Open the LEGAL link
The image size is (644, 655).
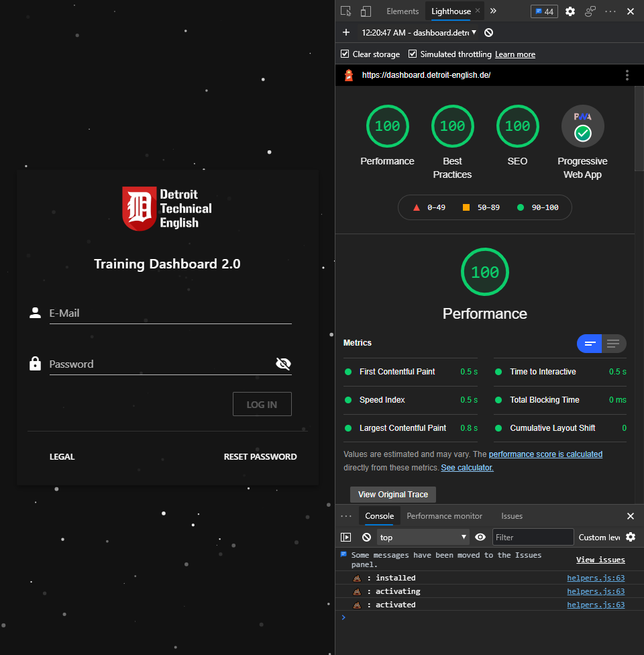pyautogui.click(x=62, y=456)
